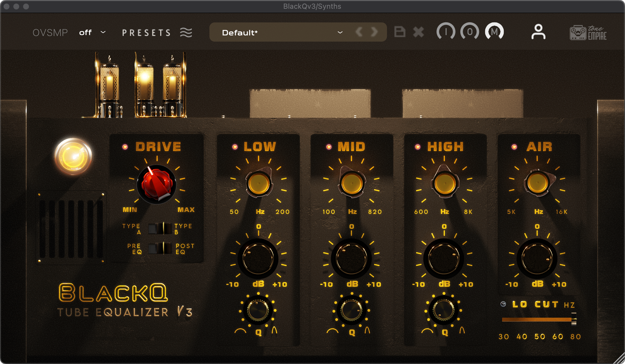625x364 pixels.
Task: Go to previous preset arrow
Action: pos(359,32)
